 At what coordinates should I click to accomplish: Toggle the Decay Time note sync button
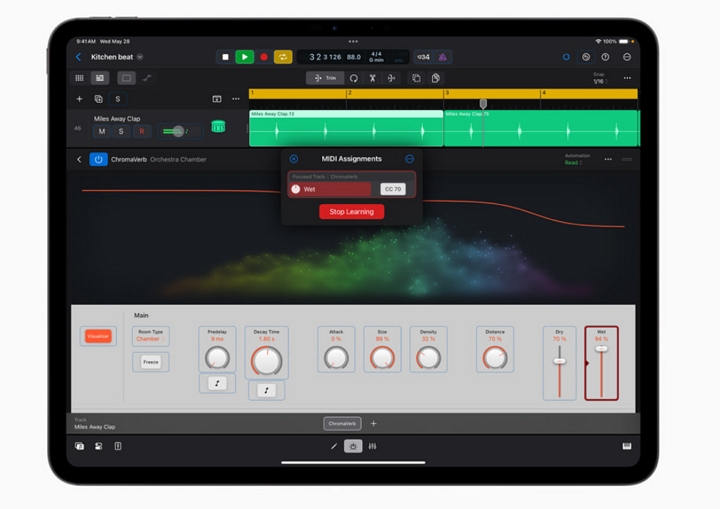[x=266, y=390]
